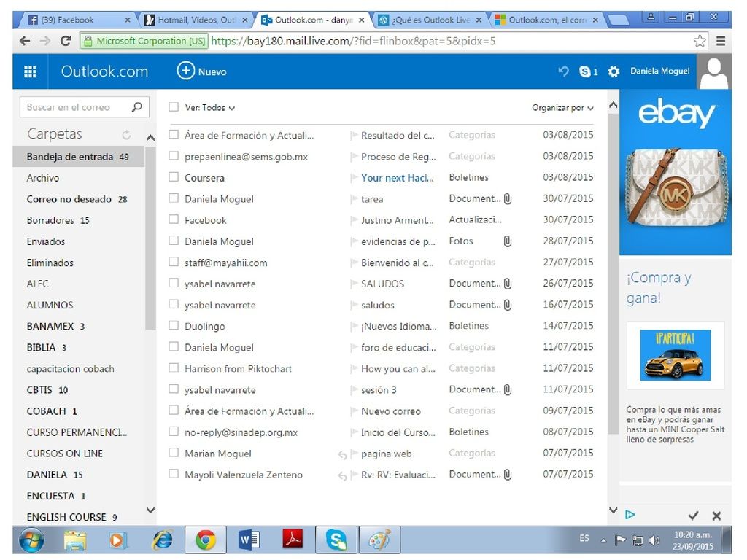Open the Ver: Todos dropdown

coord(209,108)
